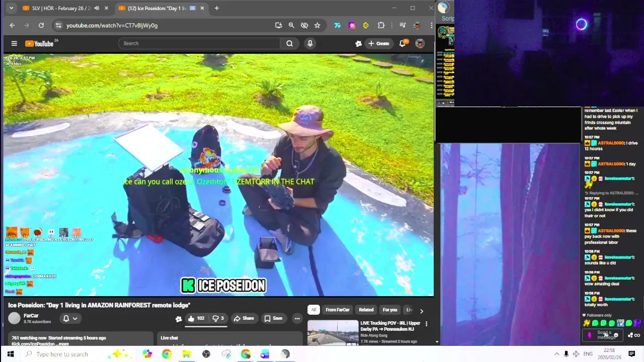Open the Windows notification center
Screen dimensions: 644x362
[x=631, y=354]
